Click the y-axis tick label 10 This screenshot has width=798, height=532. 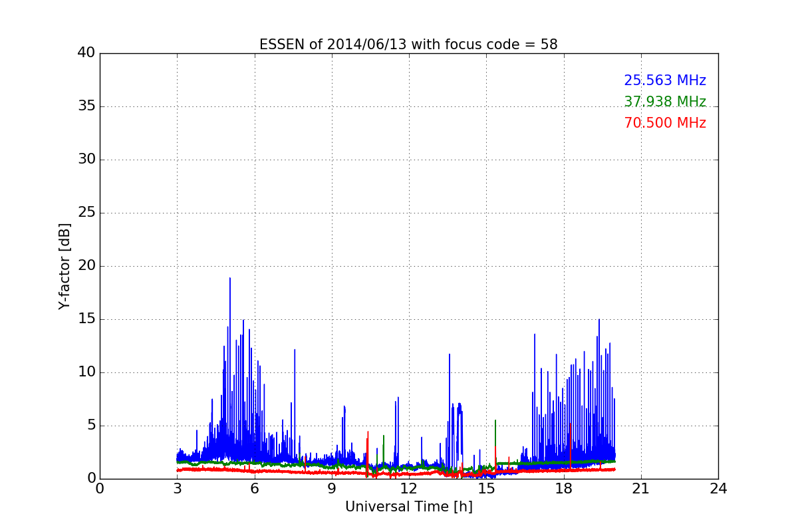pos(86,372)
